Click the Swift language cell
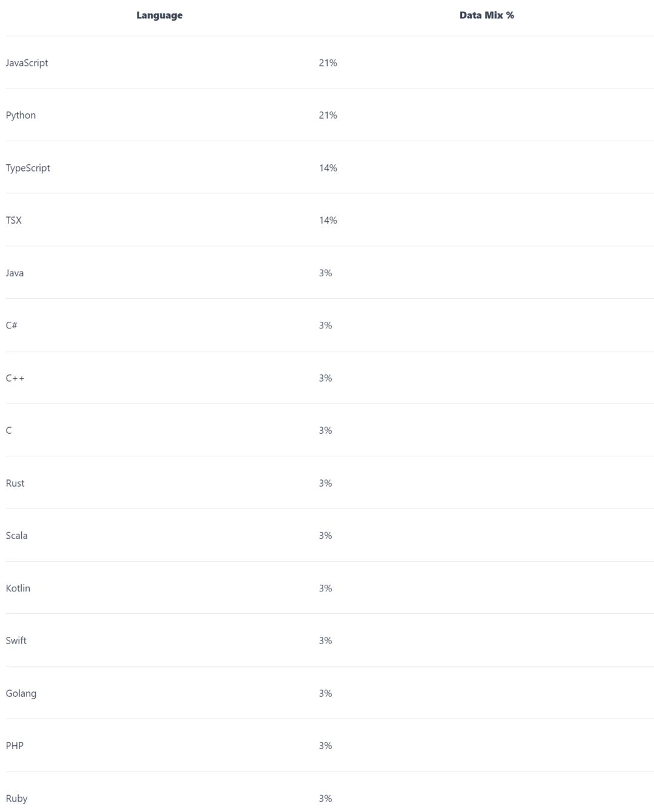654x812 pixels. click(16, 641)
